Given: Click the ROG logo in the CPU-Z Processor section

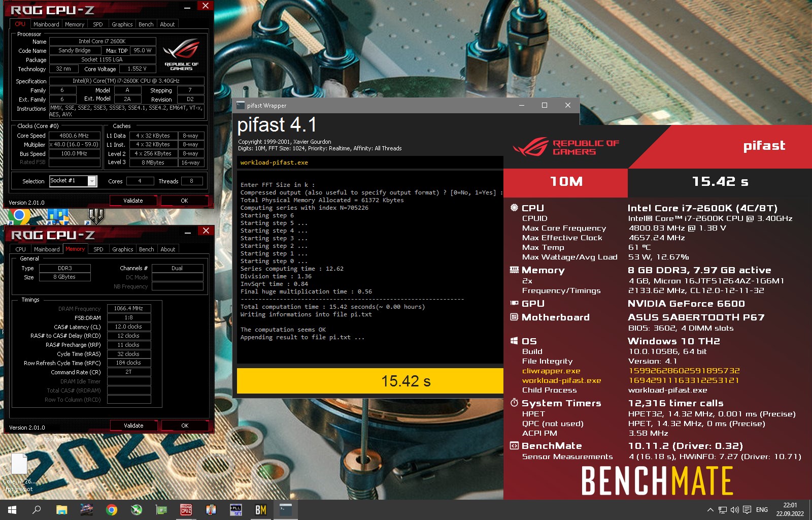Looking at the screenshot, I should (x=181, y=54).
